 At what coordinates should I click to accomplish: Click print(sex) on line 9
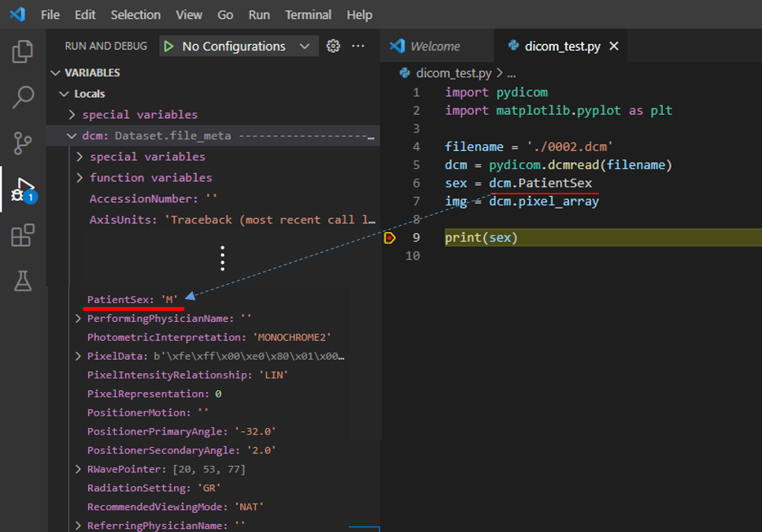[481, 238]
